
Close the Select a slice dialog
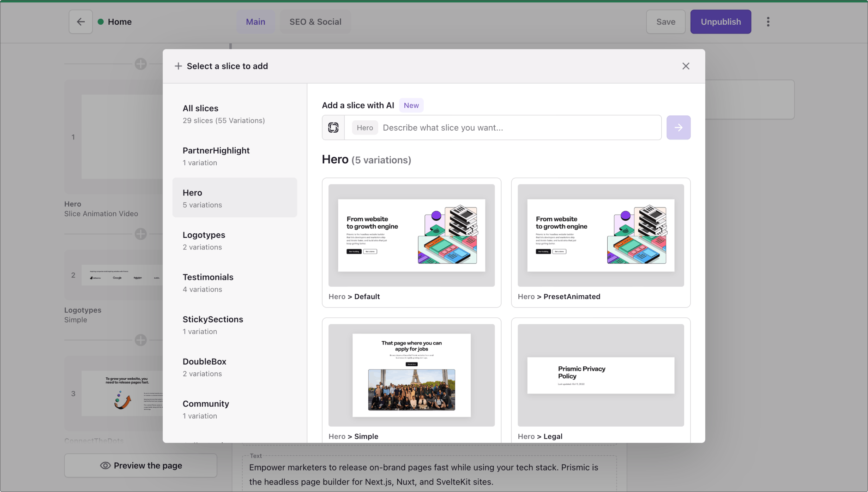685,66
